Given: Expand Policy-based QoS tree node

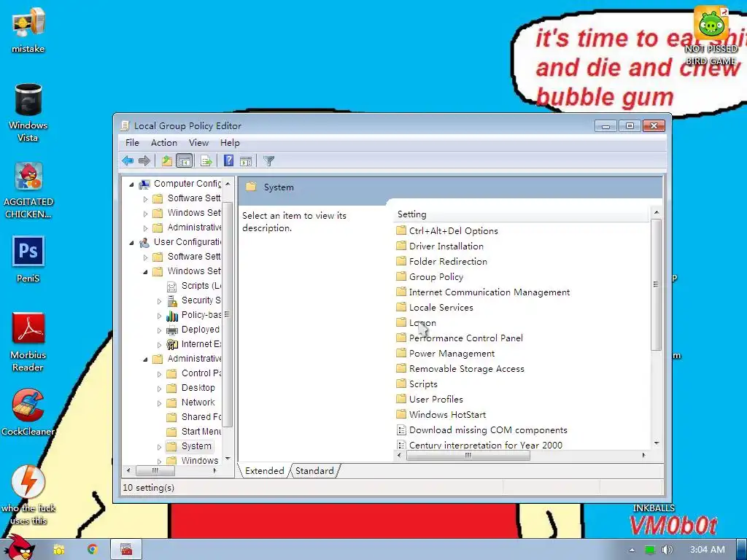Looking at the screenshot, I should click(x=160, y=316).
